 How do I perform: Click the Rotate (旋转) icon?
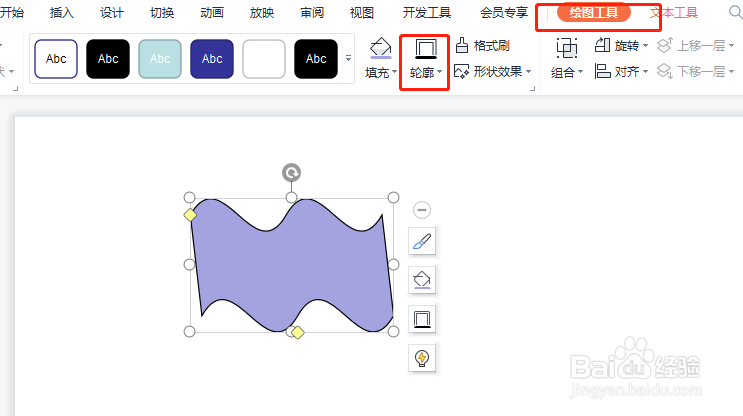(x=602, y=45)
